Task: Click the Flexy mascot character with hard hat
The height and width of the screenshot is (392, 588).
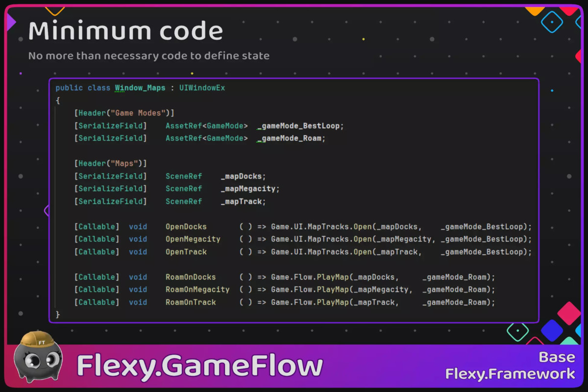Action: click(x=38, y=357)
